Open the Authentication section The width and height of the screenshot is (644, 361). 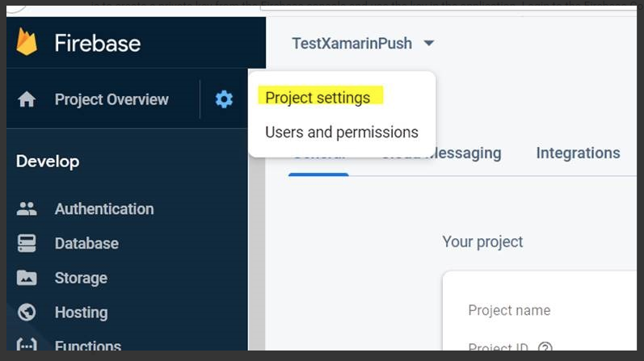[104, 209]
